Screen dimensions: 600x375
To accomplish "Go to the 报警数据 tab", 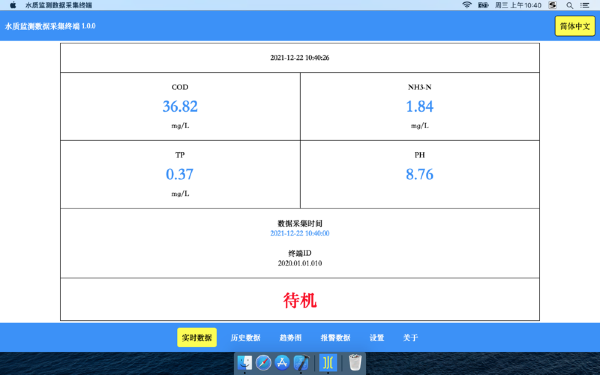I will (336, 338).
